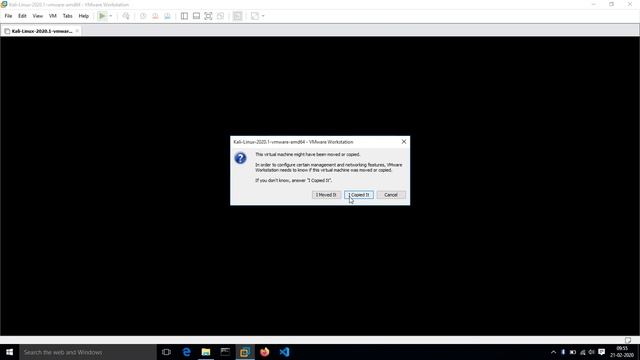Open the File menu

(x=8, y=16)
